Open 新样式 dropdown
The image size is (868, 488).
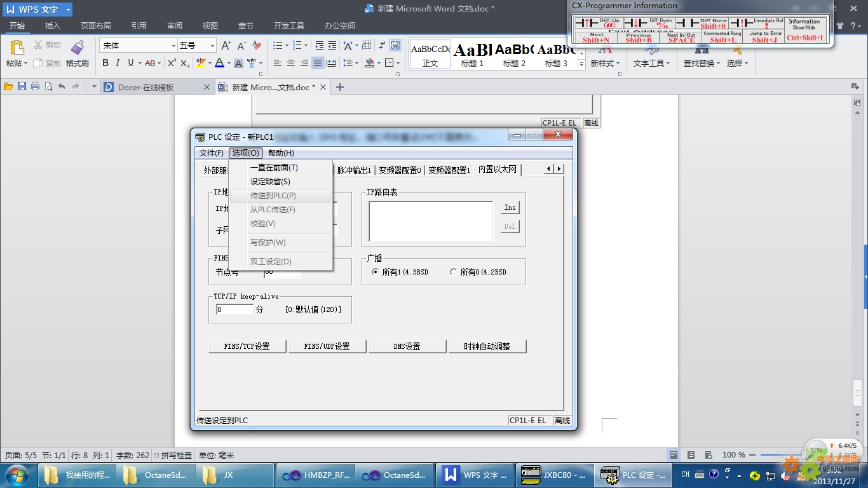click(x=605, y=64)
